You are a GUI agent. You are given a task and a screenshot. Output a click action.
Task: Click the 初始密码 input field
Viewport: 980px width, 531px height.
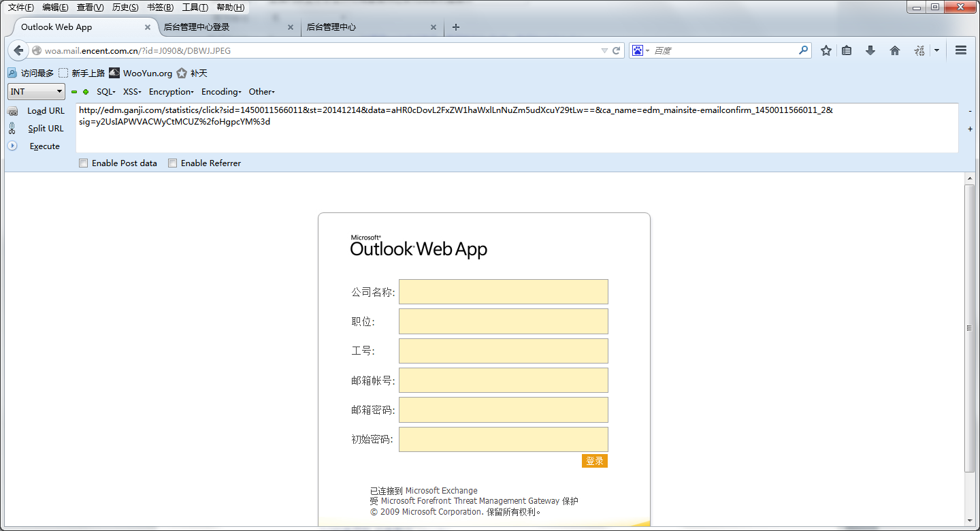504,439
